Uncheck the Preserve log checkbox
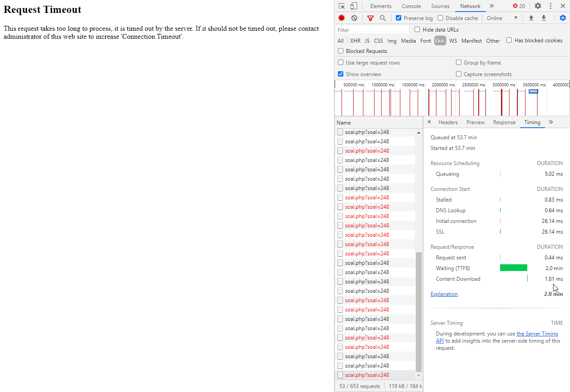 coord(399,18)
